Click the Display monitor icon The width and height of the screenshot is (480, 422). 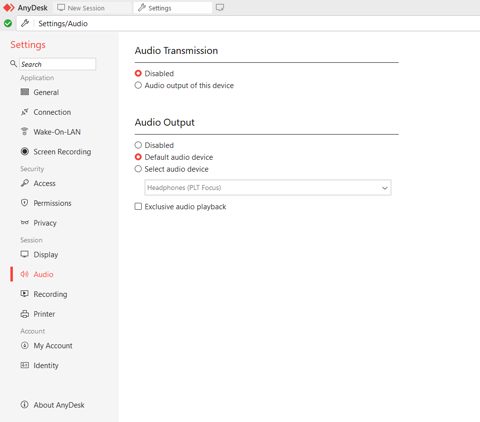pyautogui.click(x=25, y=254)
